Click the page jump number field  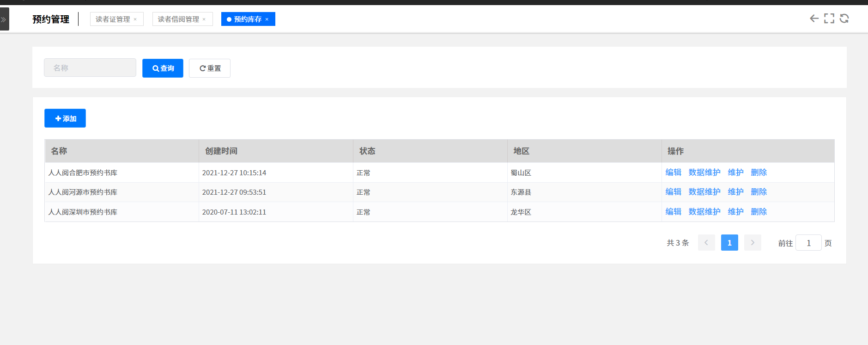pos(808,243)
